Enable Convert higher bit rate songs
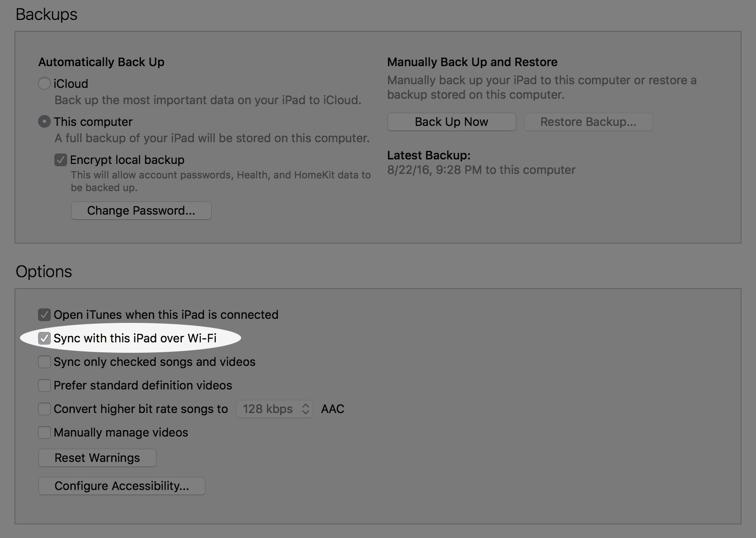The width and height of the screenshot is (756, 538). click(x=44, y=409)
